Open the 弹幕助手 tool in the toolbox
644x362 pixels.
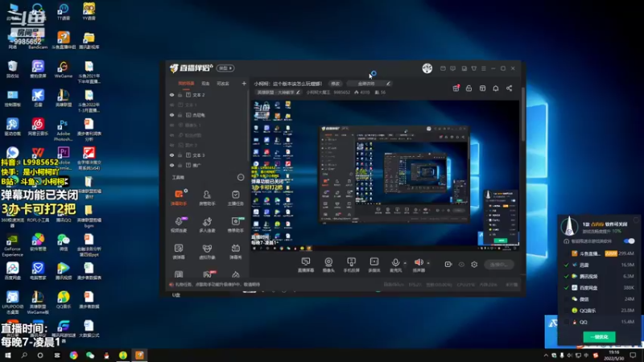pos(179,196)
